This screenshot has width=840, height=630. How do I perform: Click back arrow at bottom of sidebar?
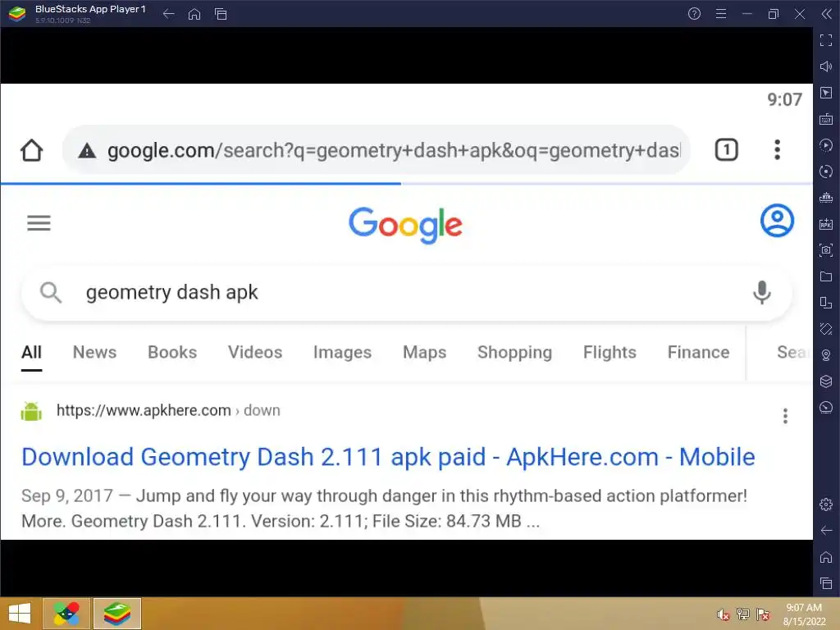coord(826,531)
